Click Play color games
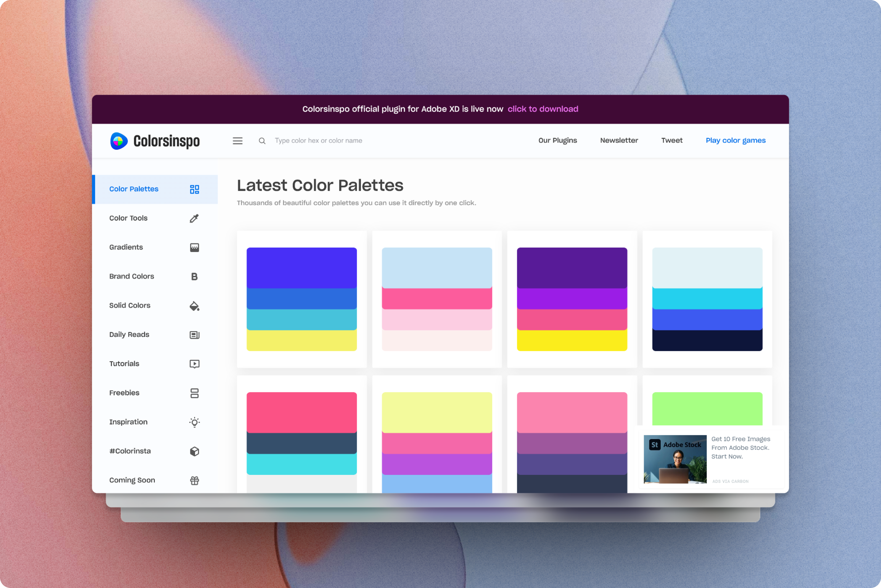The height and width of the screenshot is (588, 881). coord(735,140)
